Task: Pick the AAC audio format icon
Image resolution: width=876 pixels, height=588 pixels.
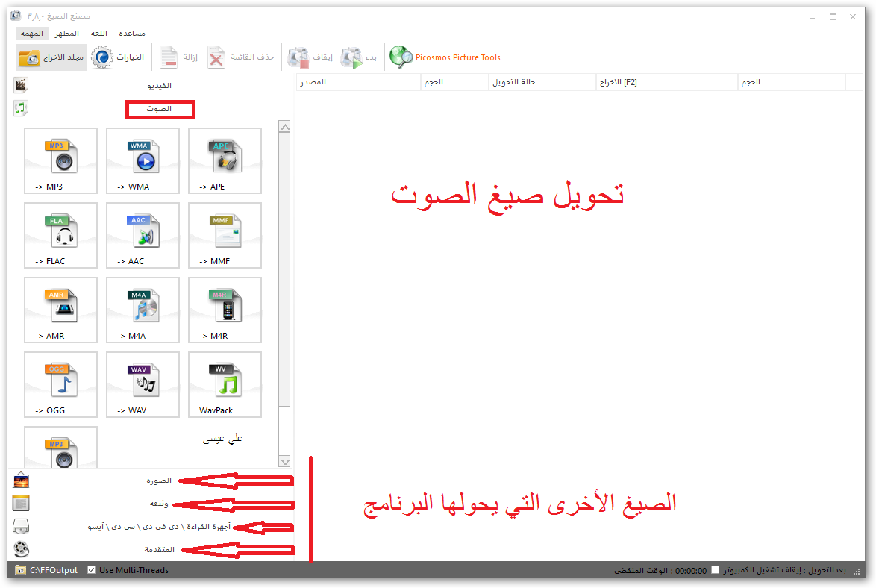Action: click(x=143, y=235)
